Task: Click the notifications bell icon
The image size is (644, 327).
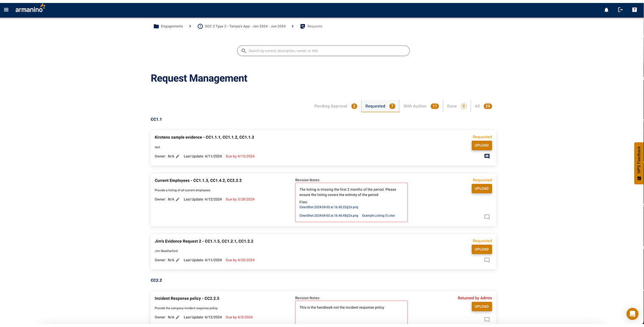Action: pos(606,10)
